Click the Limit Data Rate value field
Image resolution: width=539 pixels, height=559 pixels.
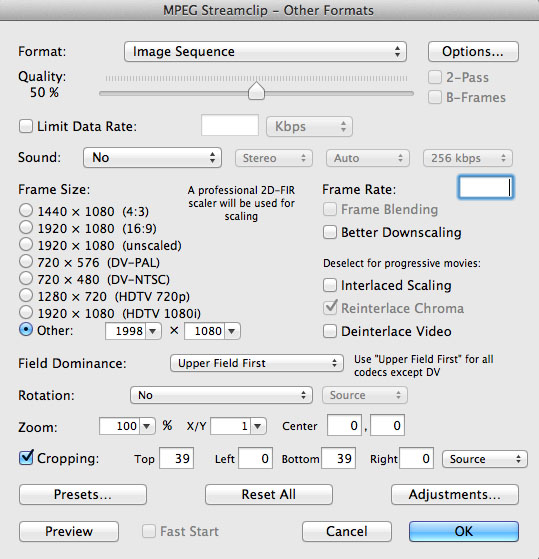230,125
